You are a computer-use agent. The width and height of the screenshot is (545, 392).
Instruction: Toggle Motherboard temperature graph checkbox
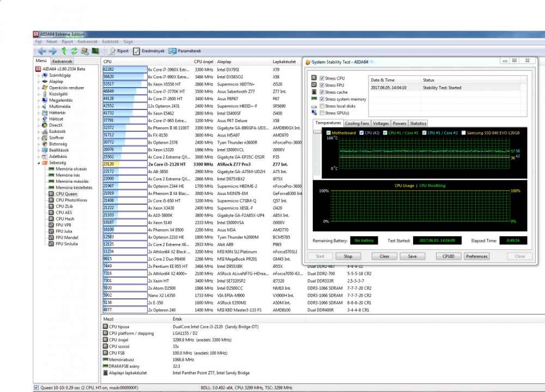[x=329, y=133]
